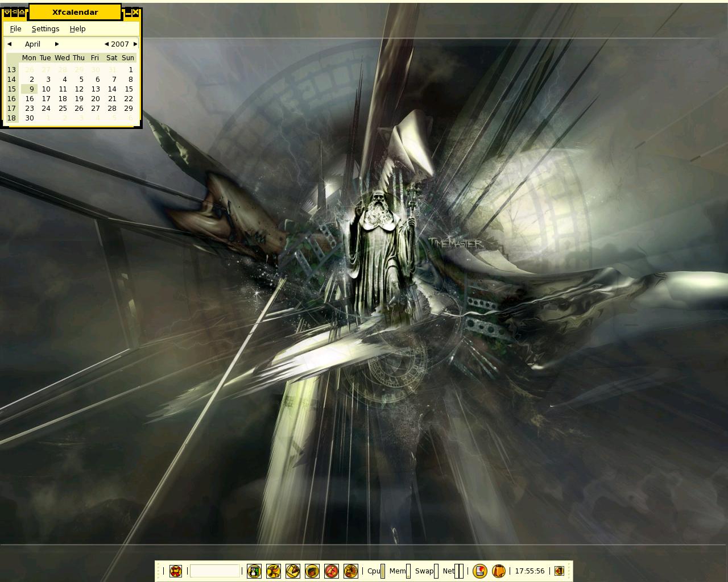Go to next month with right arrow beside April

[x=57, y=44]
